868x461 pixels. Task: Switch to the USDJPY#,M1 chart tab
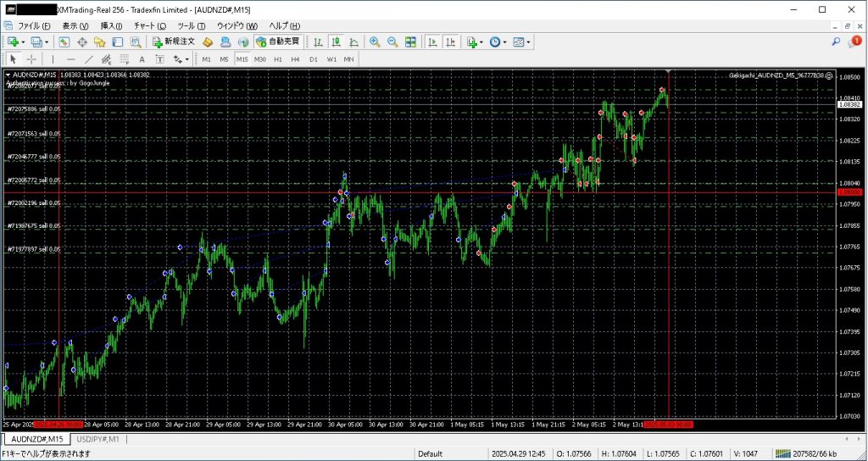pos(100,440)
